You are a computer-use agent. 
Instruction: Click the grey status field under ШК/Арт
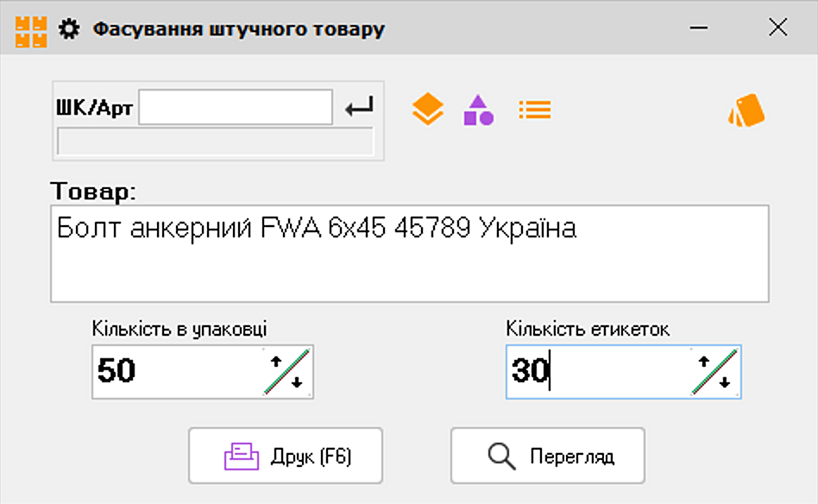pos(215,142)
